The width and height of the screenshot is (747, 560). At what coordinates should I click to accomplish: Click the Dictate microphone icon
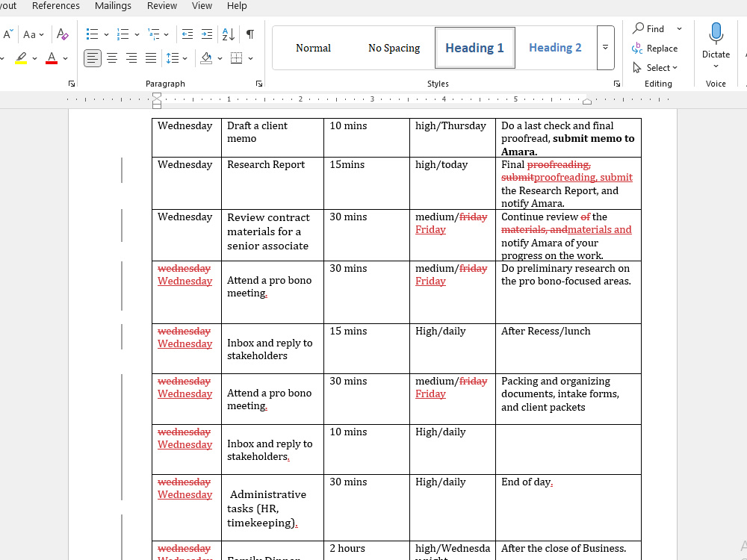[x=716, y=34]
